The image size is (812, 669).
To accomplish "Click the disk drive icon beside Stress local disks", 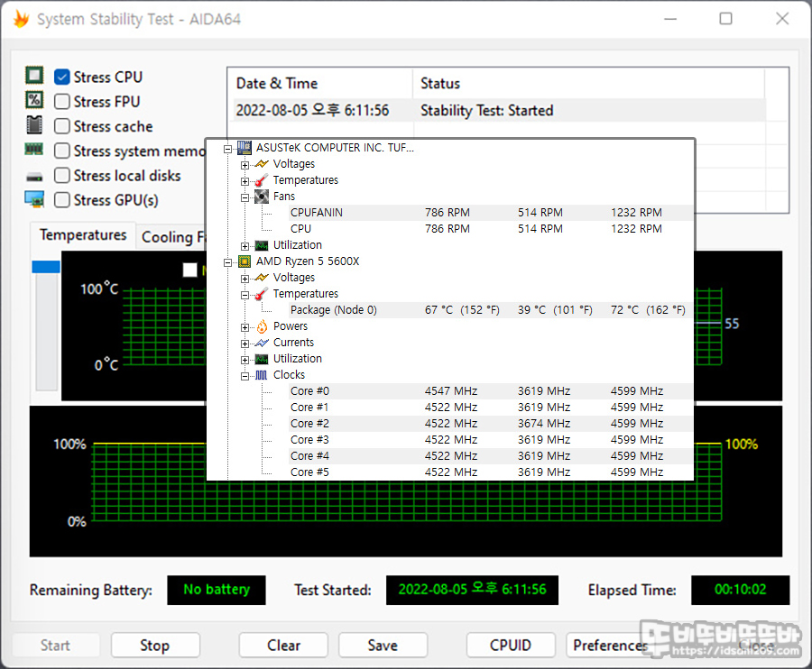I will [x=34, y=177].
